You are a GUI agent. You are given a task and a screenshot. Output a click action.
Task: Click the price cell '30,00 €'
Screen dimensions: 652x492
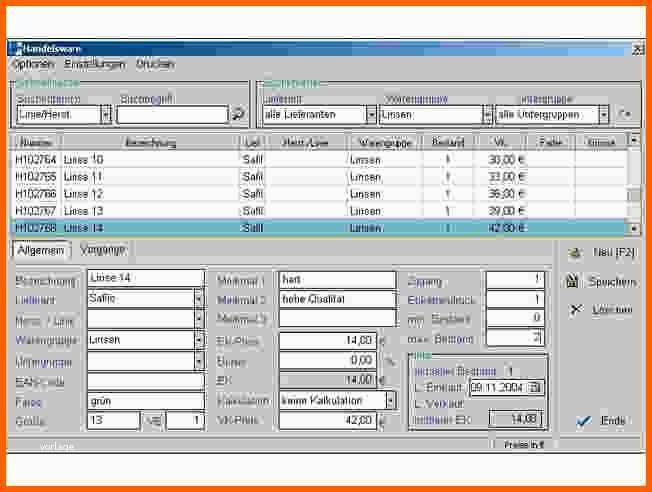click(506, 160)
